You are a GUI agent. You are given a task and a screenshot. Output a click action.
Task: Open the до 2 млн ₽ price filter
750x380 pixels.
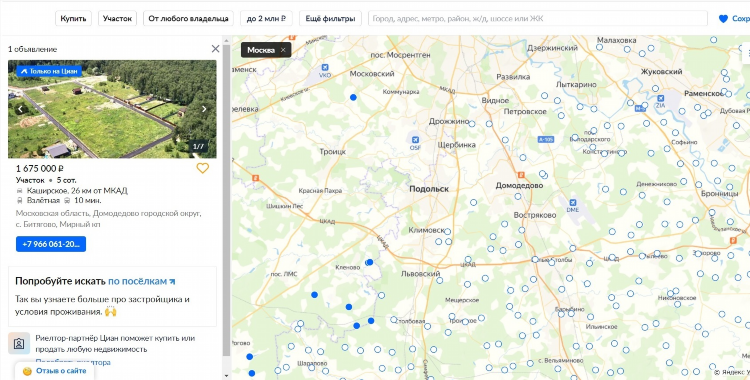pos(266,19)
